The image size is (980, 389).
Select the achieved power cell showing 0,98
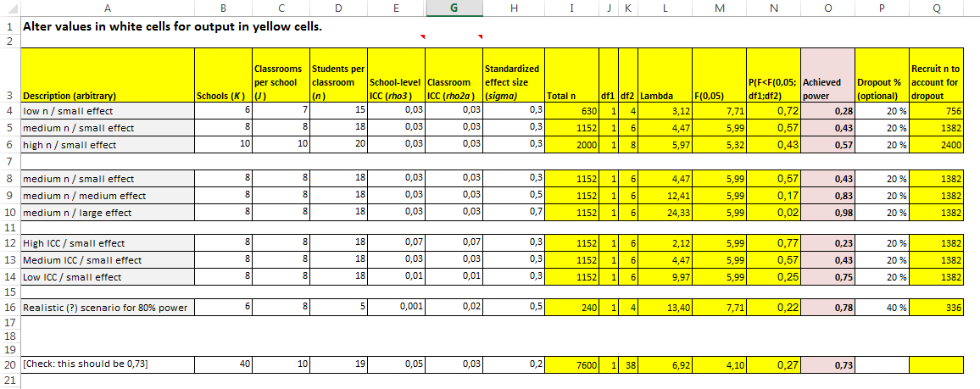pos(827,212)
